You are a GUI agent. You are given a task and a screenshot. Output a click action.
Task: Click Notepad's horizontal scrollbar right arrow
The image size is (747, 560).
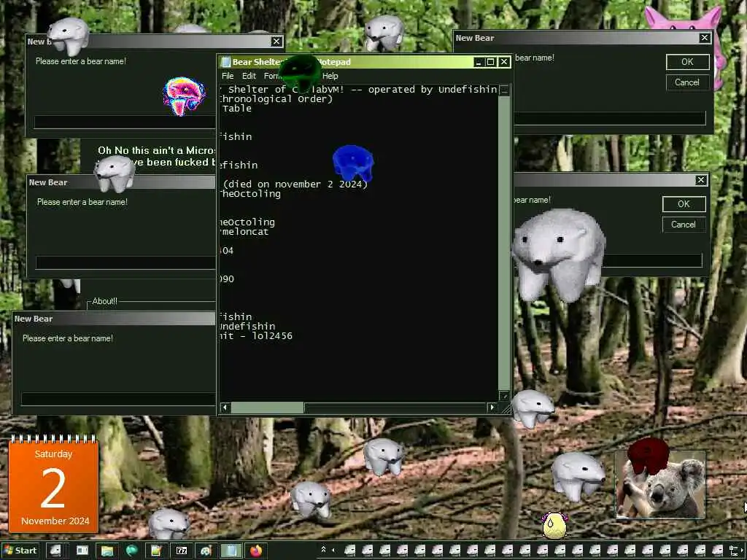point(492,407)
